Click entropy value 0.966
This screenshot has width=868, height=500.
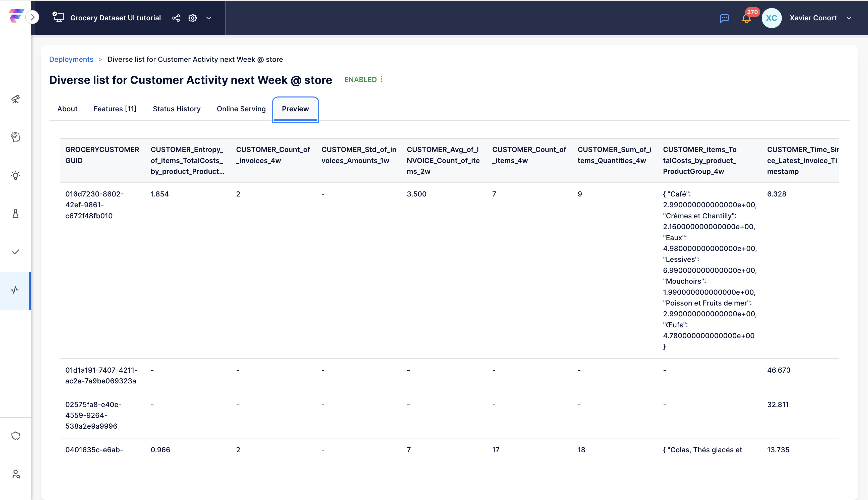pos(160,450)
